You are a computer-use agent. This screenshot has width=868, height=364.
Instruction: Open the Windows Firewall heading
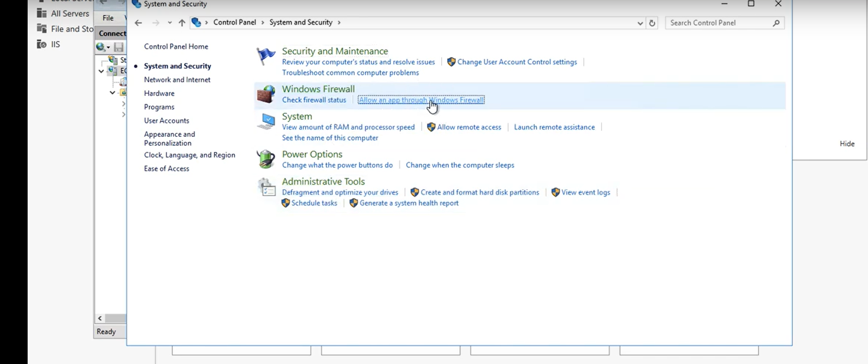tap(318, 89)
